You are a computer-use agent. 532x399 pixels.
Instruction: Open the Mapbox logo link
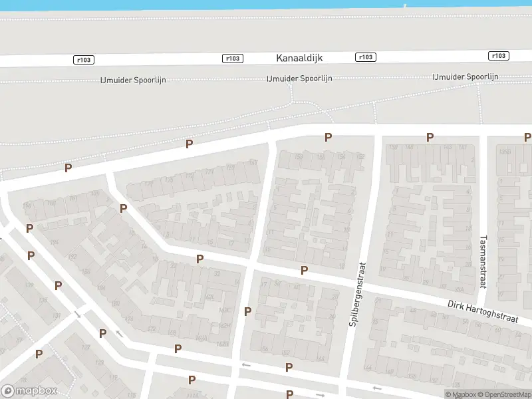click(29, 390)
